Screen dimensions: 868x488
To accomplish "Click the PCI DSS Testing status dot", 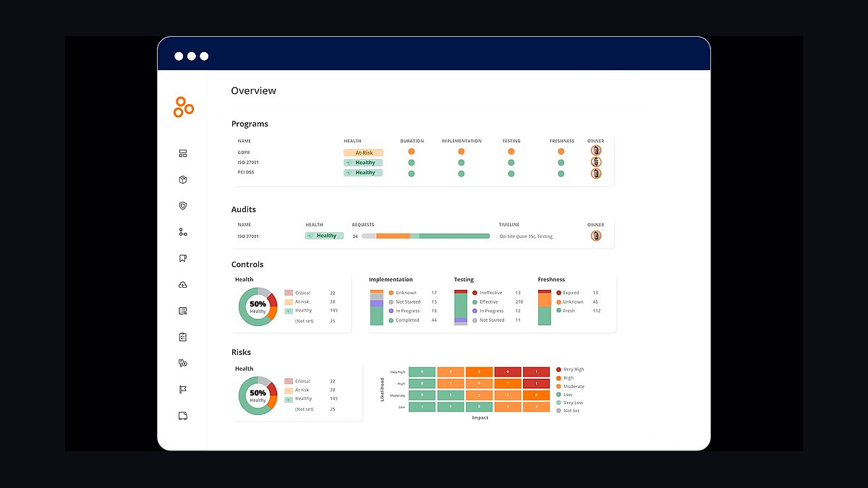I will coord(511,174).
